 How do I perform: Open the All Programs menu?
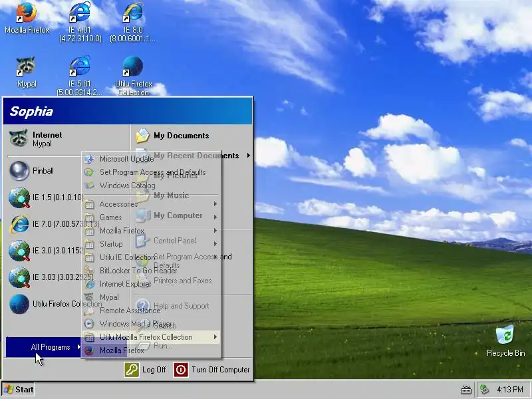point(43,347)
